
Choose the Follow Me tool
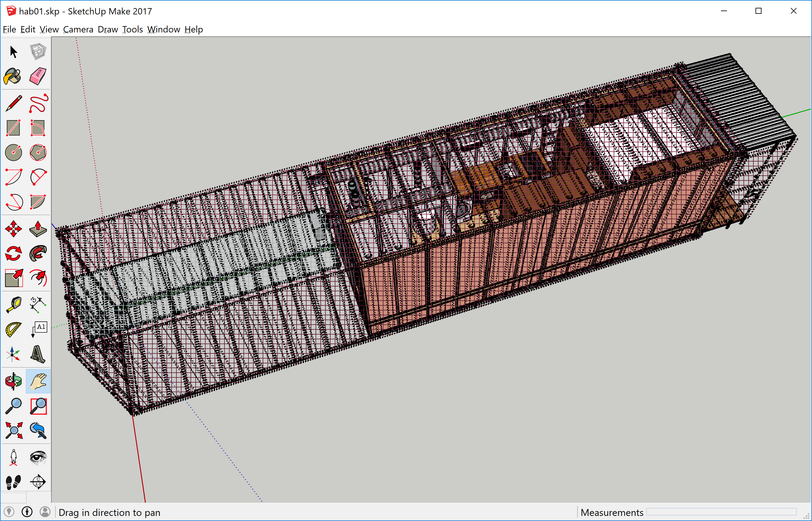click(x=38, y=254)
